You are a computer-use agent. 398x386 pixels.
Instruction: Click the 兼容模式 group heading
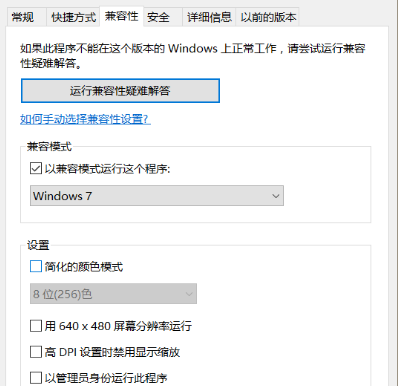[49, 146]
